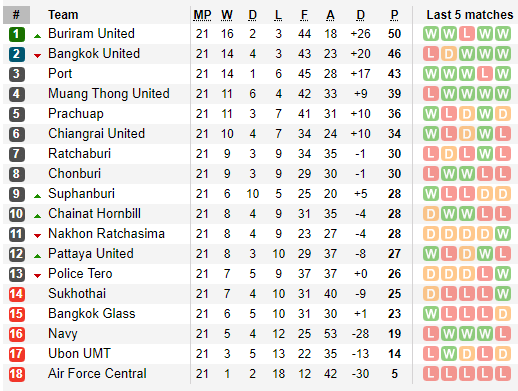
Task: Click Sukhothai's red rank 14 badge
Action: point(17,294)
